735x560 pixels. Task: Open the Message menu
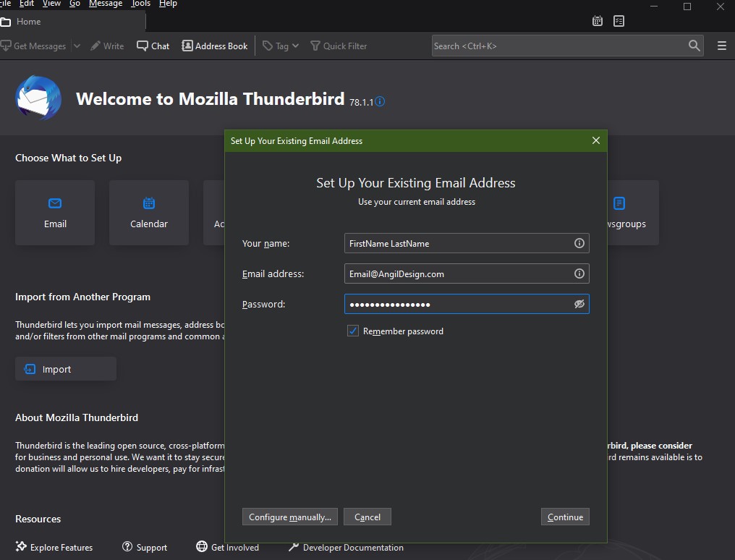pyautogui.click(x=106, y=4)
